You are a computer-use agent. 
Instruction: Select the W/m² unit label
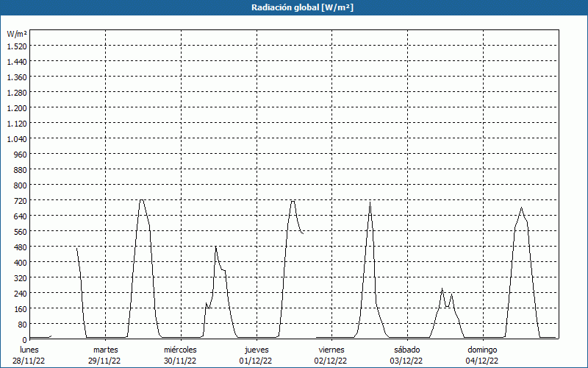(x=17, y=34)
